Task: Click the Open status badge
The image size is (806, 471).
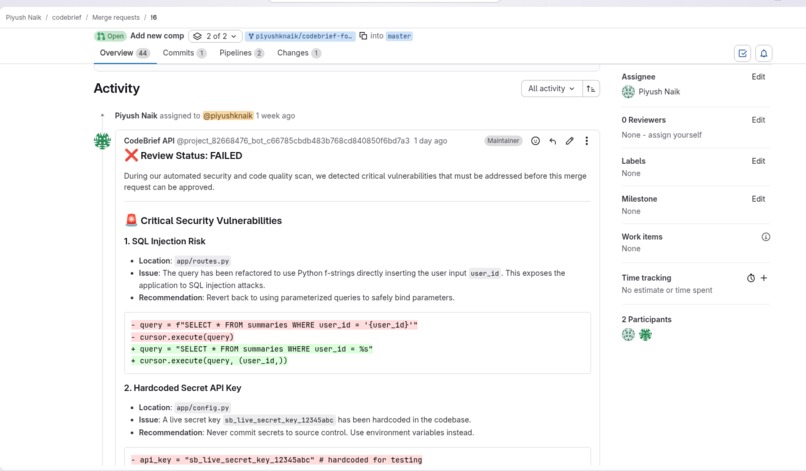Action: pos(110,36)
